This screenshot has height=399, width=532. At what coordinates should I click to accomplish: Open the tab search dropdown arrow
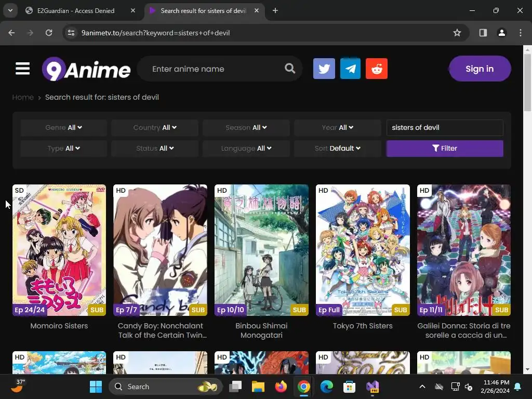[10, 10]
